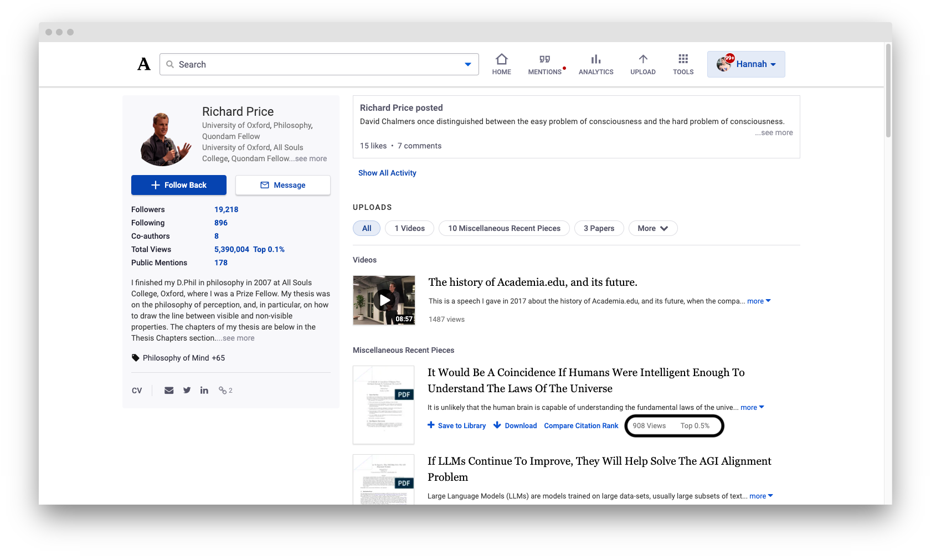This screenshot has height=560, width=931.
Task: Click Save to Library
Action: tap(456, 425)
